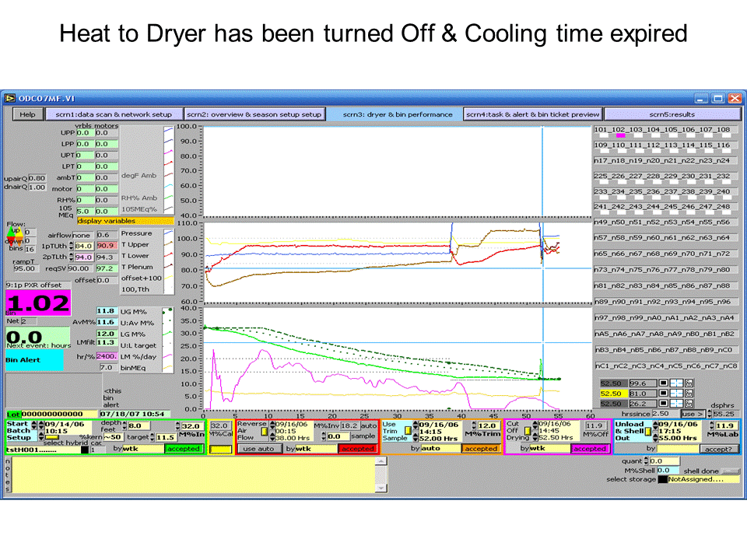The height and width of the screenshot is (560, 747).
Task: Click the cyan Bin Alert indicator
Action: pyautogui.click(x=33, y=360)
